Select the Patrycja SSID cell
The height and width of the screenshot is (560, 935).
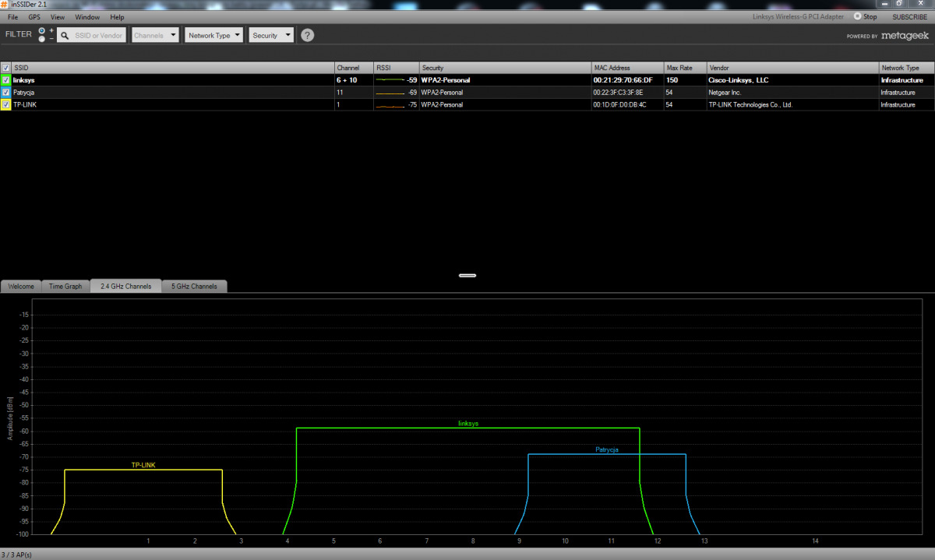173,92
